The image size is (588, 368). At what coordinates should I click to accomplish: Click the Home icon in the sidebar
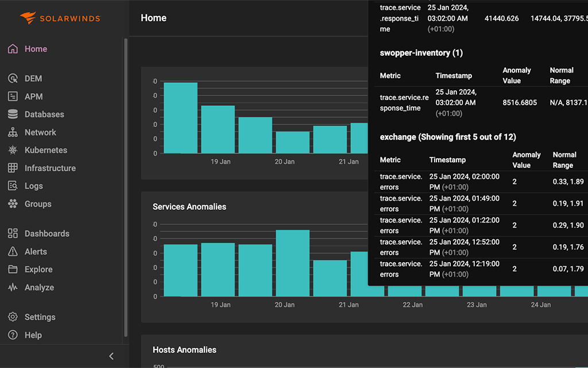(13, 49)
